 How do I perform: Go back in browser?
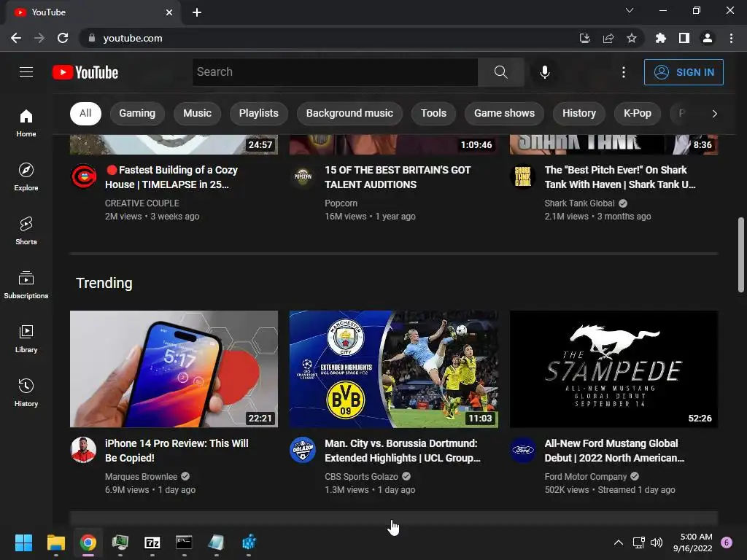point(16,38)
